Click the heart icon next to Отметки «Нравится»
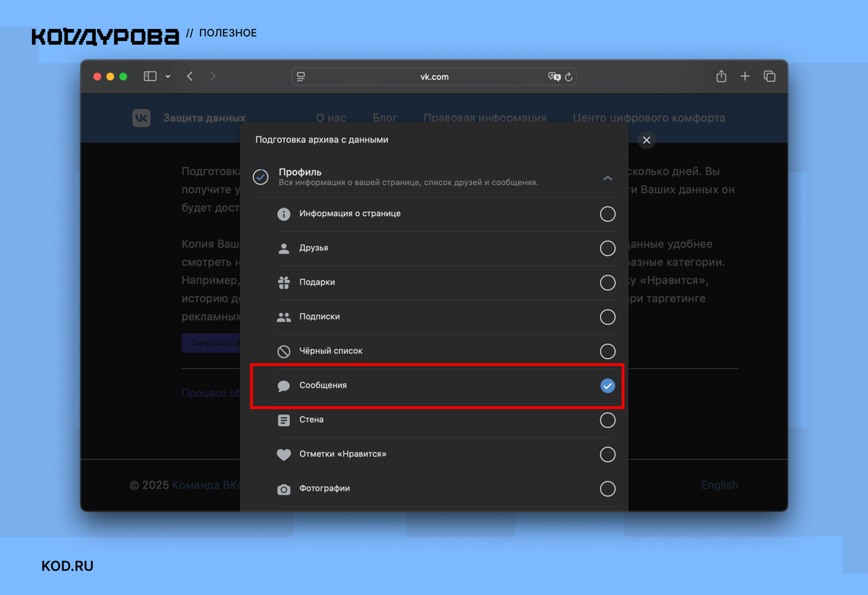This screenshot has width=868, height=595. tap(284, 455)
